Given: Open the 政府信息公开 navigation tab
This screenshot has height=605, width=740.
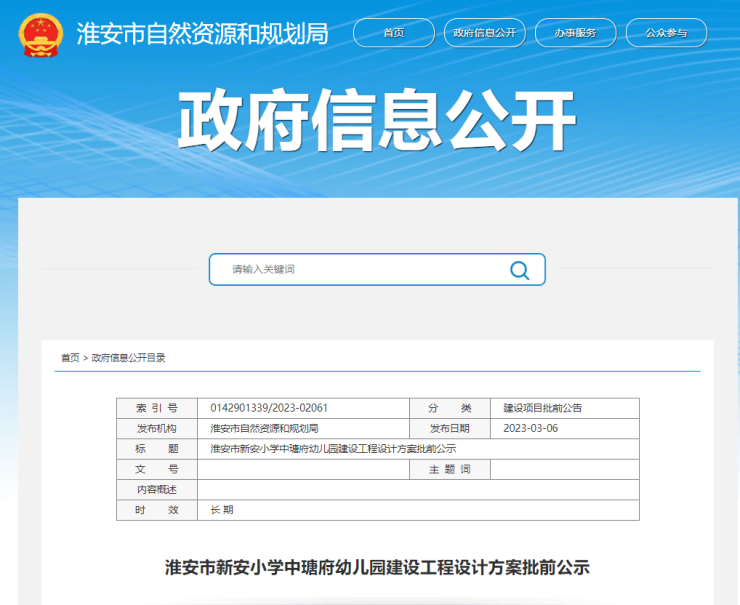Looking at the screenshot, I should (485, 33).
